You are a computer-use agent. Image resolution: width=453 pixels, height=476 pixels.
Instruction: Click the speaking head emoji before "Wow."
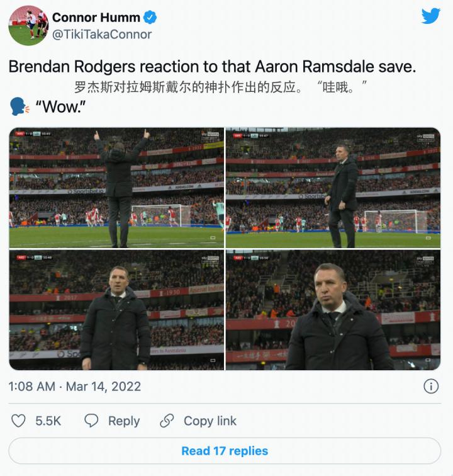(20, 106)
